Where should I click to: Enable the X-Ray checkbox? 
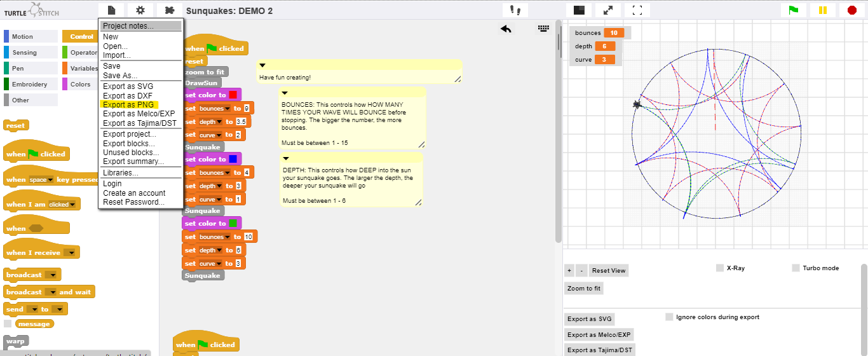point(720,268)
